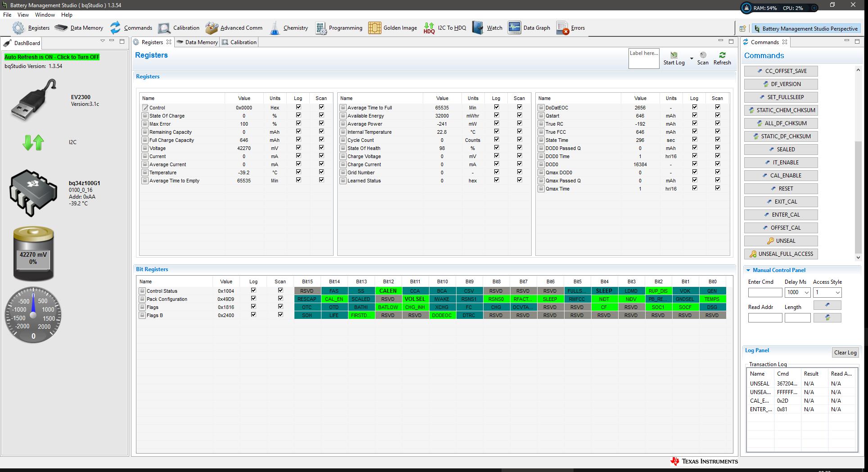
Task: Switch to the Calibration tab
Action: tap(239, 42)
